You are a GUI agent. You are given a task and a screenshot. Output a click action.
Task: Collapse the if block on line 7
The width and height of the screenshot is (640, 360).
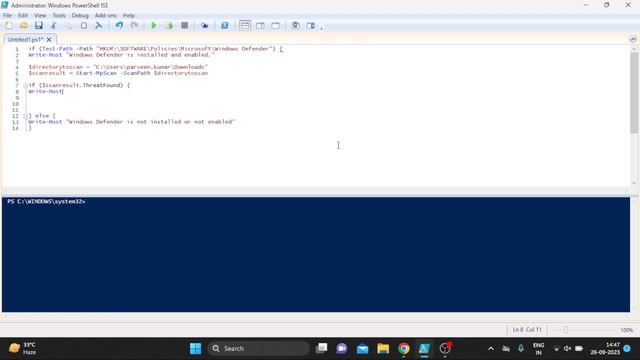[x=25, y=85]
